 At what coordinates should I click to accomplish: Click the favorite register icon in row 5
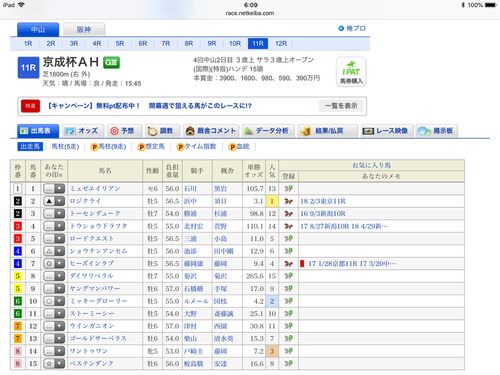(x=288, y=239)
